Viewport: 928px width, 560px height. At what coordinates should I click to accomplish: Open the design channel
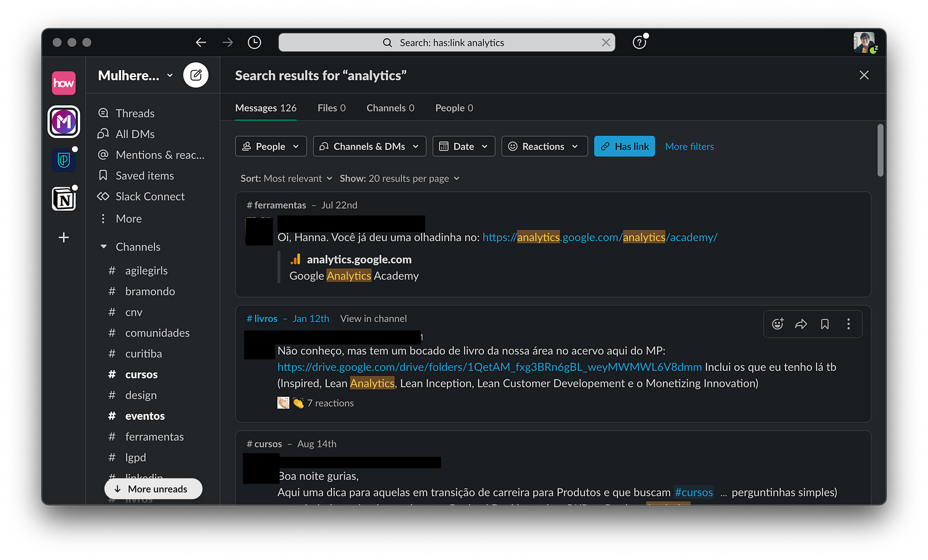141,396
